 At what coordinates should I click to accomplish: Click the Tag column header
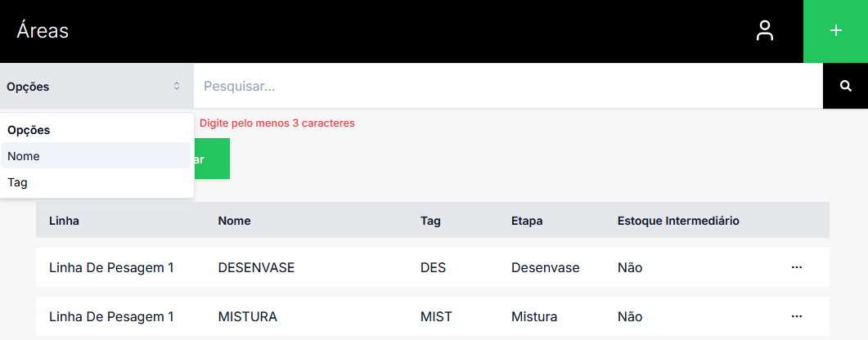tap(430, 221)
